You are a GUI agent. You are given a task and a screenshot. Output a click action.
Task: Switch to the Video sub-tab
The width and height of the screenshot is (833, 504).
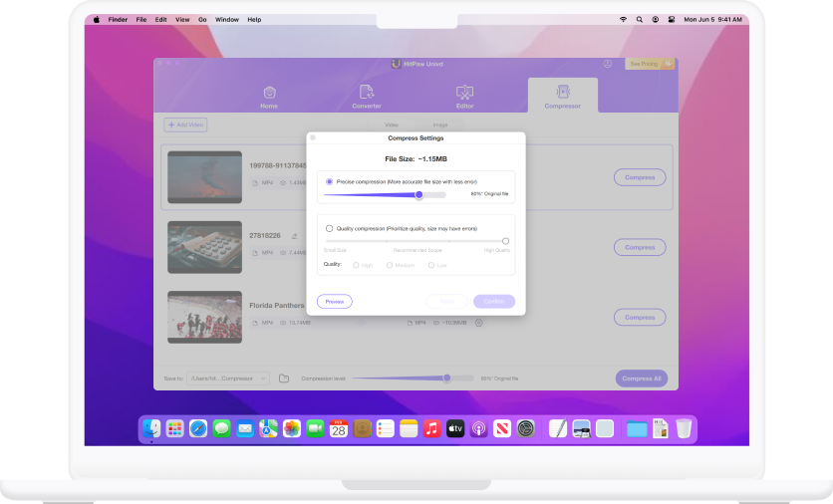pyautogui.click(x=392, y=125)
